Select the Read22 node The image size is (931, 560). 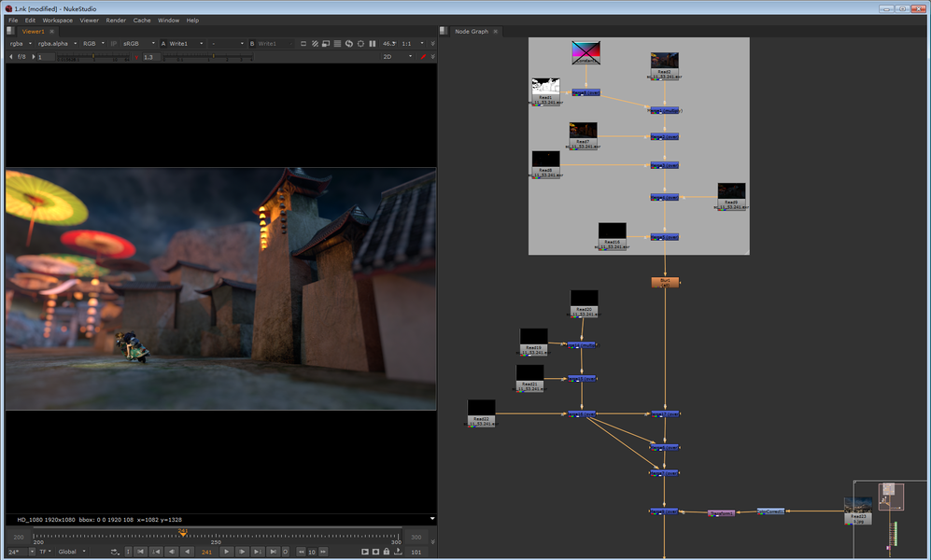(x=482, y=413)
